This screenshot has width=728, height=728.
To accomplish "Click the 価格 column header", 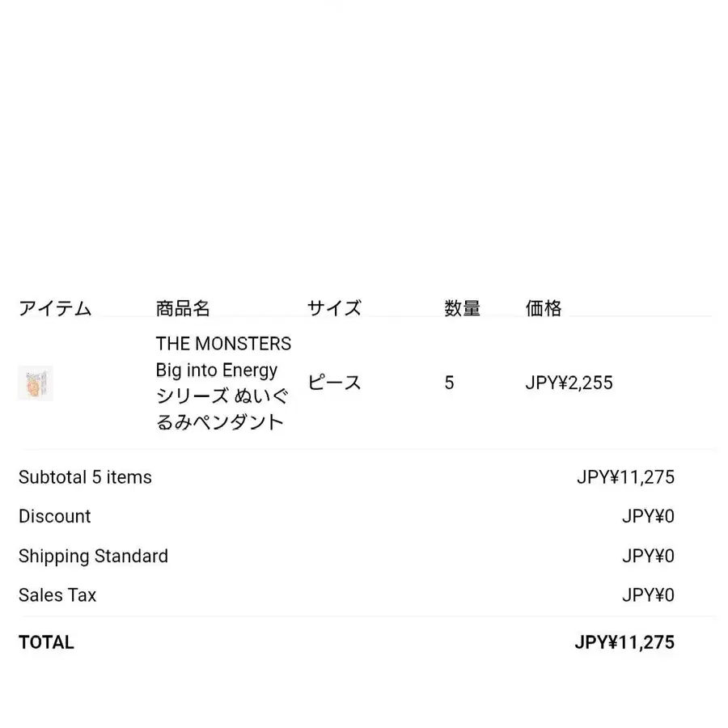I will click(543, 308).
